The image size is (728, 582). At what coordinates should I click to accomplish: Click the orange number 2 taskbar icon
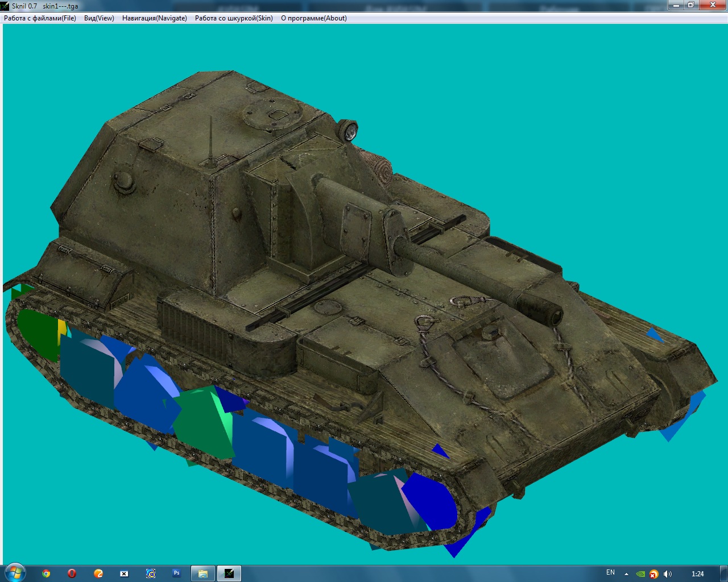coord(98,573)
